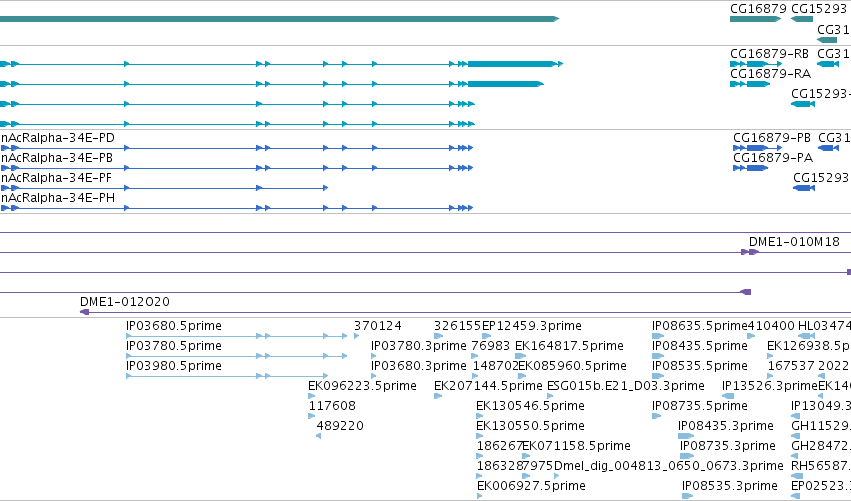Image resolution: width=851 pixels, height=501 pixels.
Task: Select the IP08735.3prime EST
Action: 688,456
